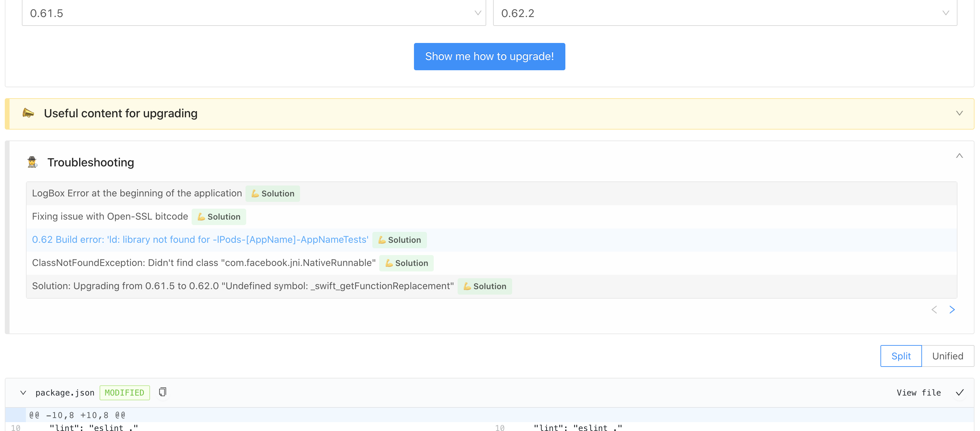980x431 pixels.
Task: Open the 0.62 Build error troubleshooting link
Action: coord(200,240)
